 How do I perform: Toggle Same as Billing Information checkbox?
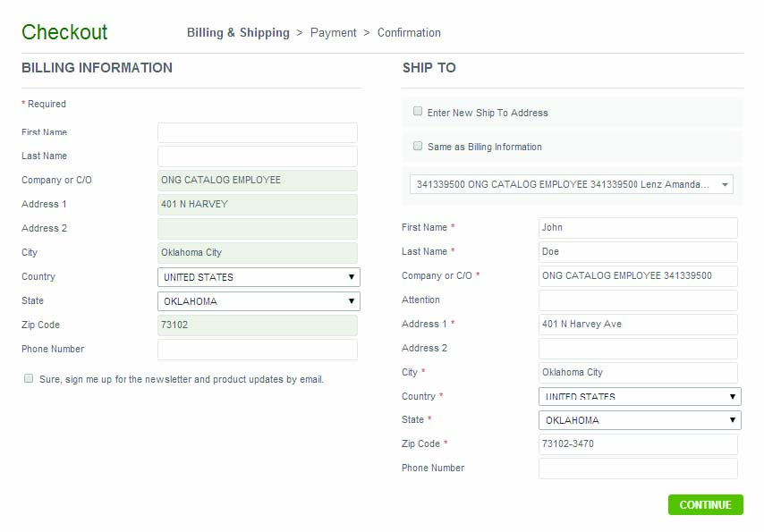pos(418,146)
